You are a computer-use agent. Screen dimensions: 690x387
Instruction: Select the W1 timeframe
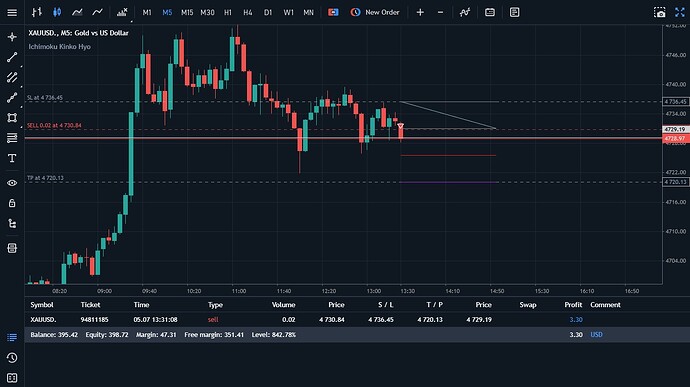point(288,12)
